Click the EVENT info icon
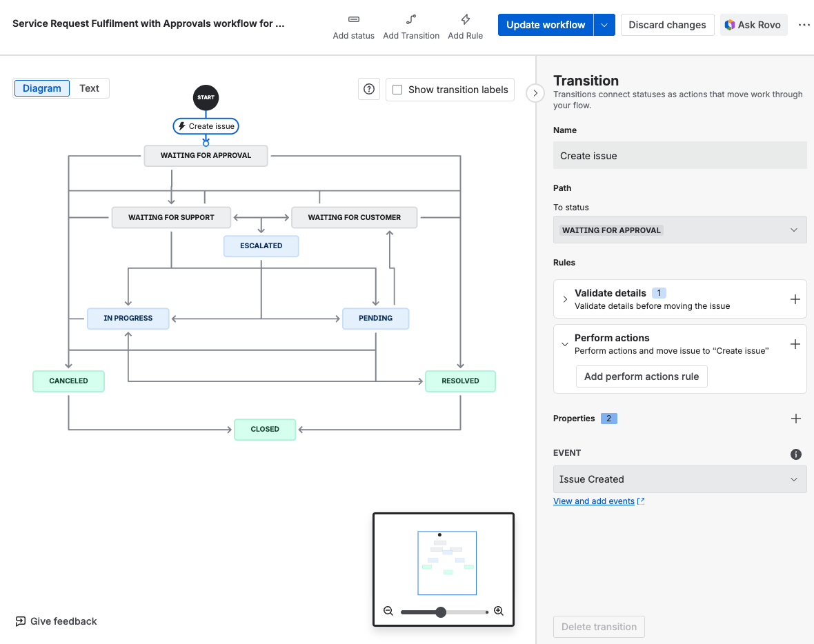Screen dimensions: 814x644 click(x=795, y=454)
